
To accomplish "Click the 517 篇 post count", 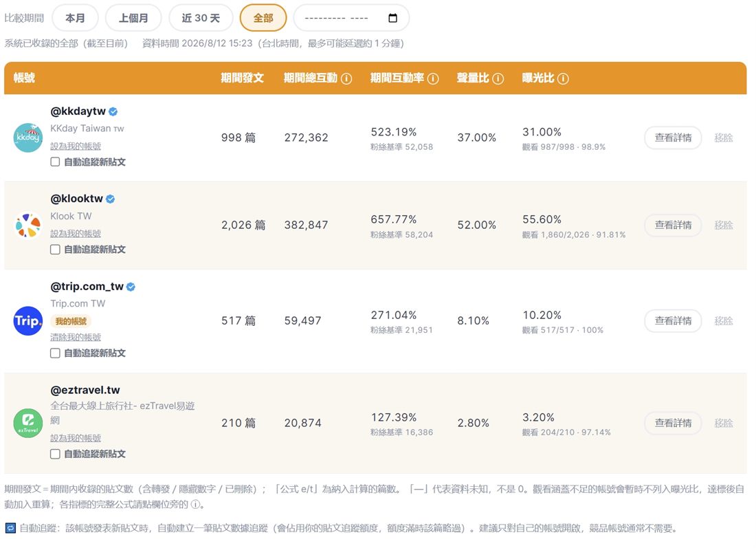I will coord(238,321).
